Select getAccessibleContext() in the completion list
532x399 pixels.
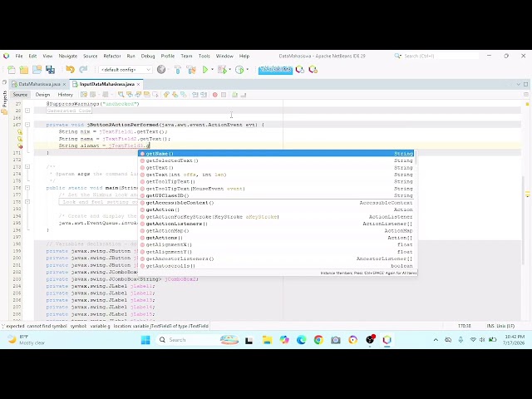click(x=276, y=203)
